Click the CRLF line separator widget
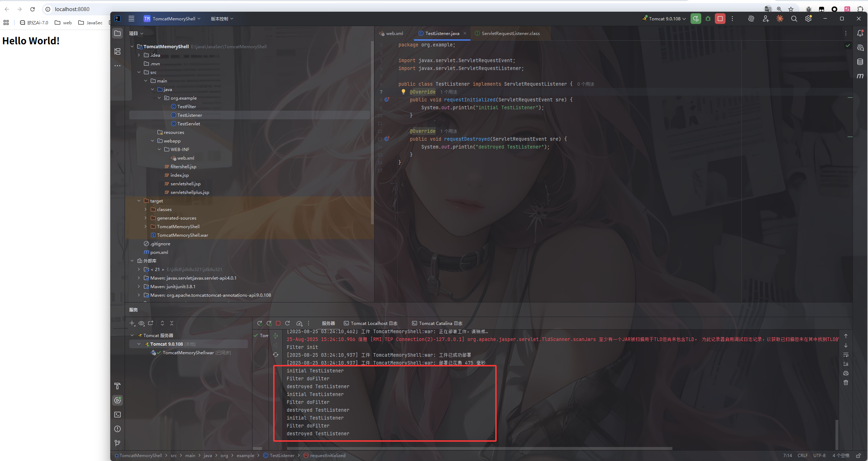This screenshot has height=461, width=868. tap(803, 455)
